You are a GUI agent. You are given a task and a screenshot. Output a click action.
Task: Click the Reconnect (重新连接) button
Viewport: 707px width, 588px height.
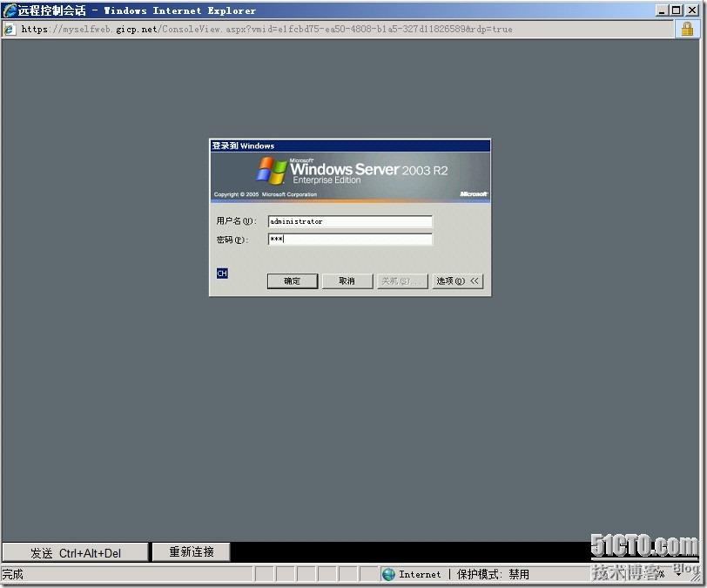(192, 552)
